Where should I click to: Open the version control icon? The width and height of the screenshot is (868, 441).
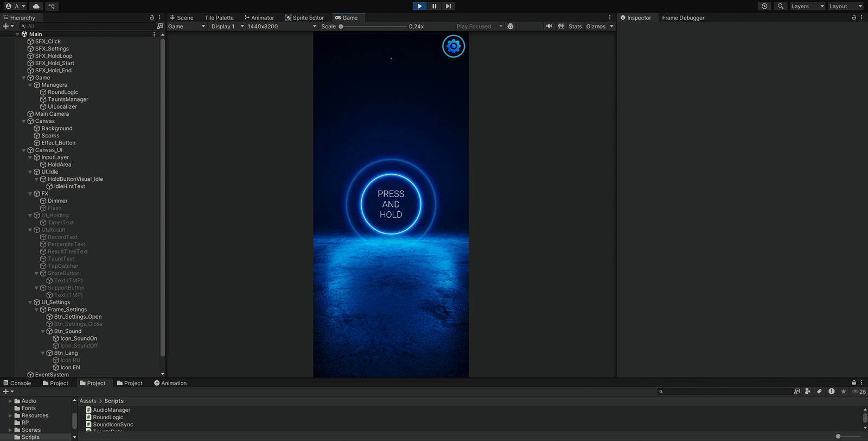pyautogui.click(x=52, y=6)
